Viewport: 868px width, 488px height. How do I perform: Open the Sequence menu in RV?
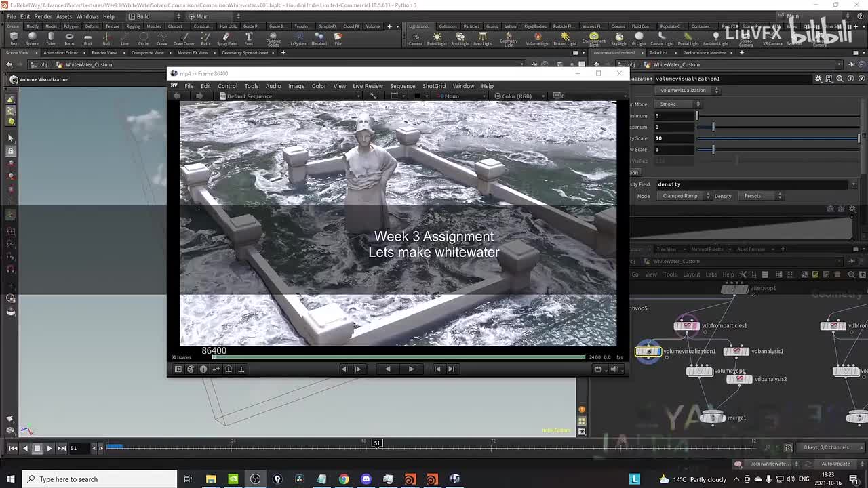tap(402, 86)
